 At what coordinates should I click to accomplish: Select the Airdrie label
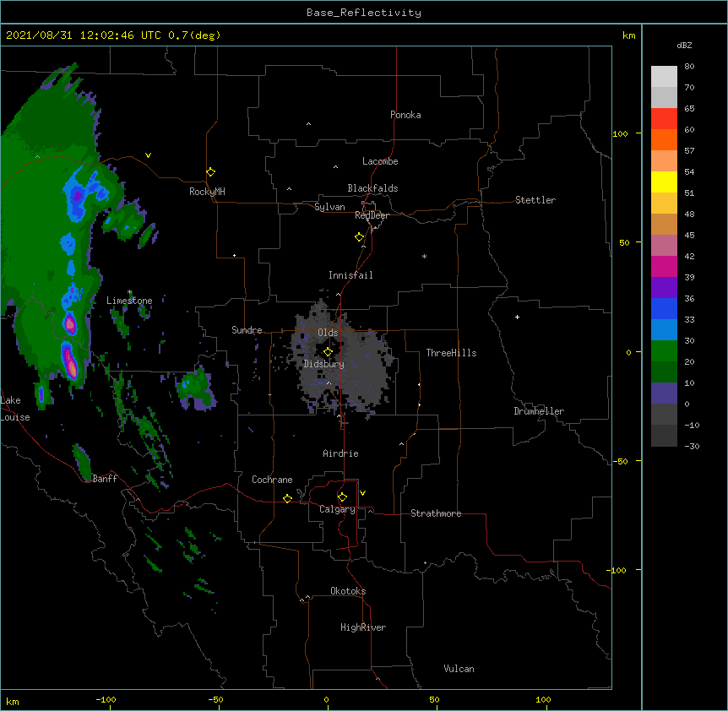click(341, 453)
